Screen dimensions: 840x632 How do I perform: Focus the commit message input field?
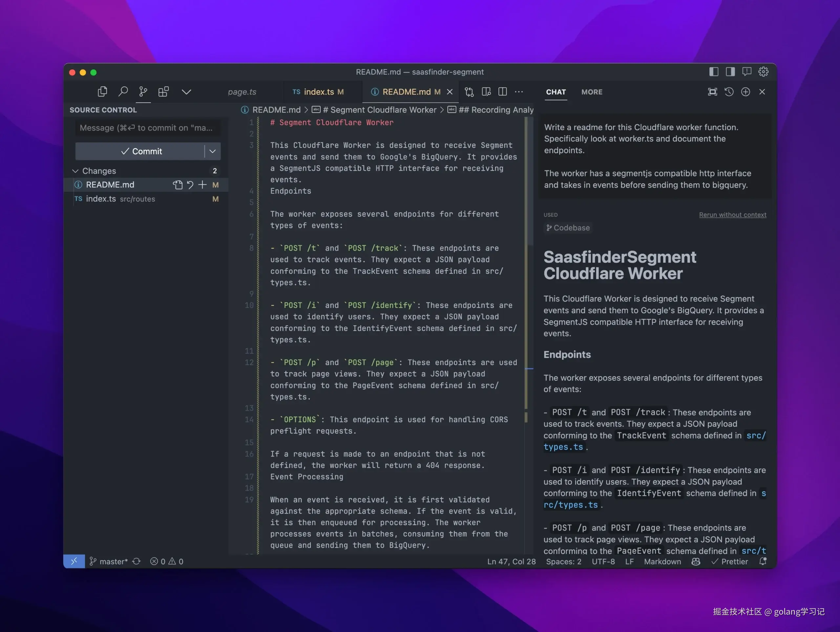pyautogui.click(x=147, y=128)
